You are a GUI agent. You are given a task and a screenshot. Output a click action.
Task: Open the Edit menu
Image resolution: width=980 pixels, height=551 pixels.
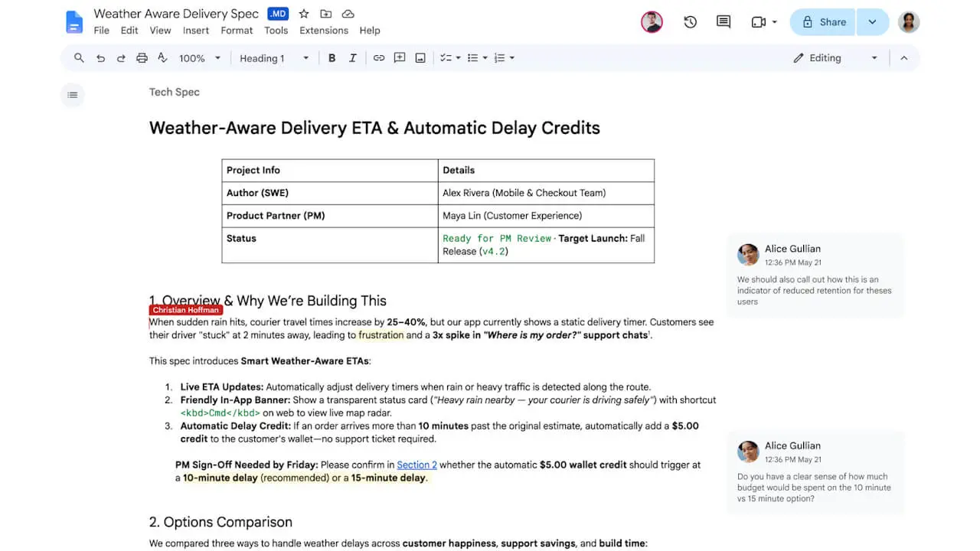click(129, 31)
